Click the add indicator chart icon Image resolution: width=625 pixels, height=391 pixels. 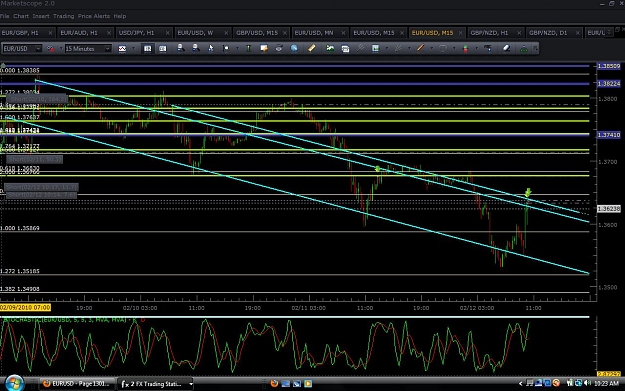tap(375, 48)
